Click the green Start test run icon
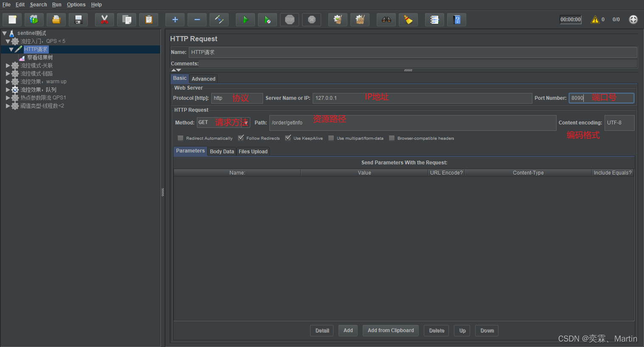Screen dimensions: 644x347 click(x=245, y=20)
